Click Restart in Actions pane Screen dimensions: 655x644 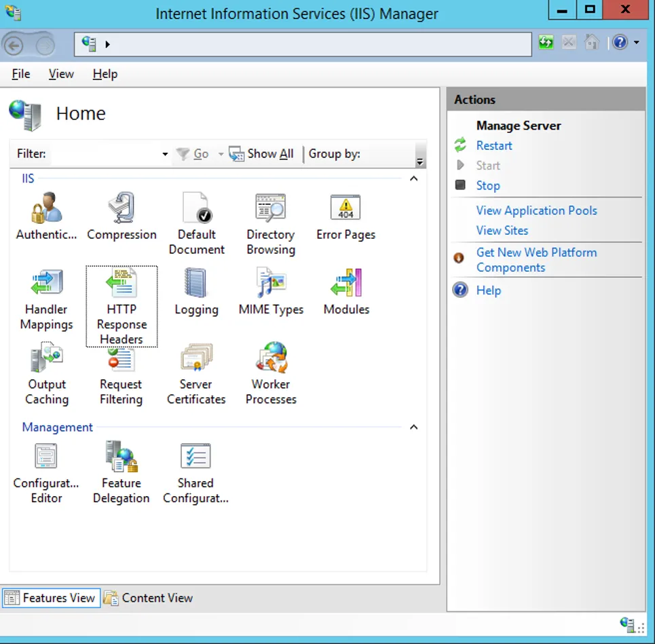(x=494, y=146)
